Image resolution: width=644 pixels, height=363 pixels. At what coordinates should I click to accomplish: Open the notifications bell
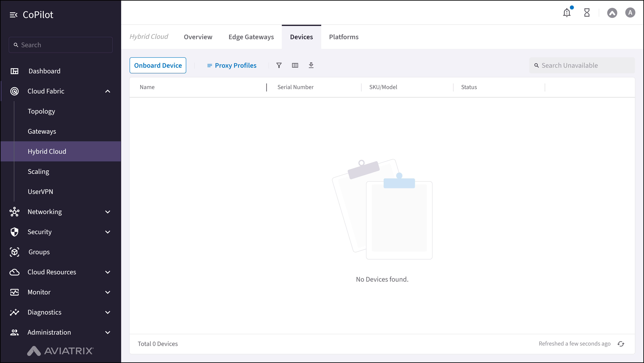[x=567, y=13]
